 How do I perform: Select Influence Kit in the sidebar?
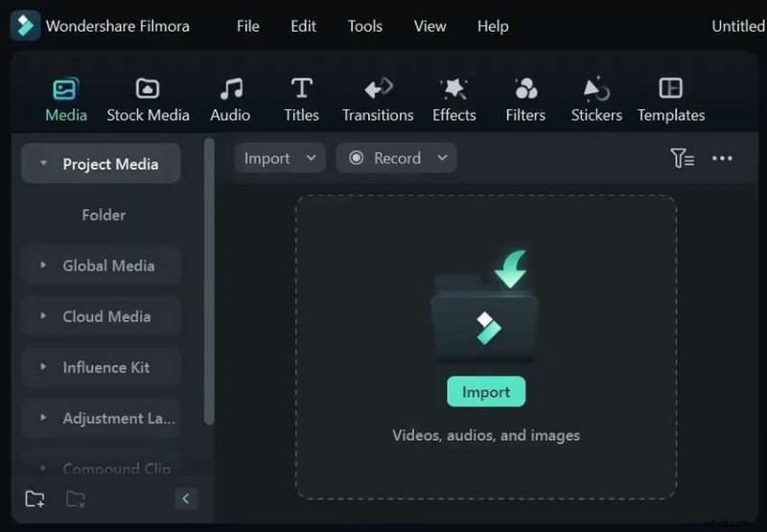(x=101, y=367)
